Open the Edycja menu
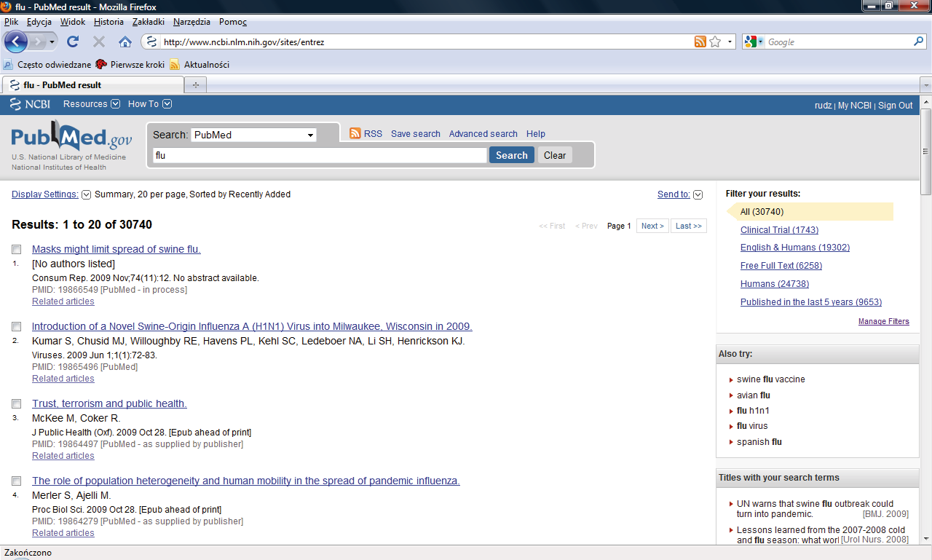Image resolution: width=932 pixels, height=560 pixels. (39, 22)
